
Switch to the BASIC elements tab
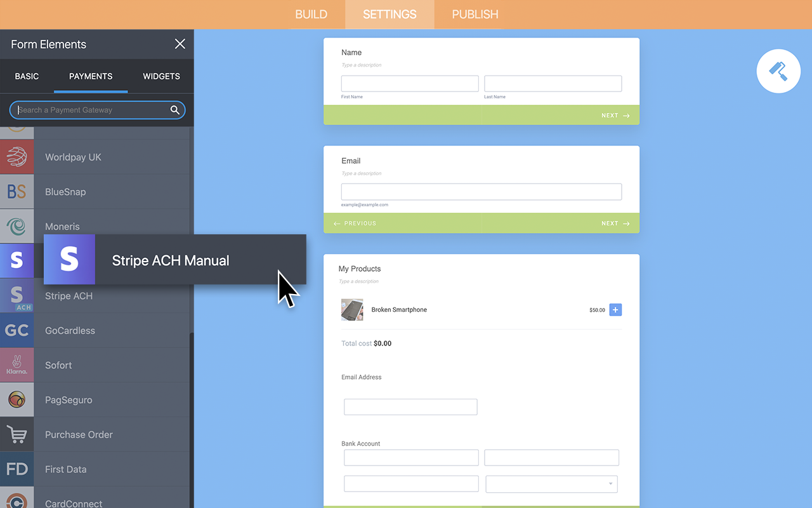[27, 76]
